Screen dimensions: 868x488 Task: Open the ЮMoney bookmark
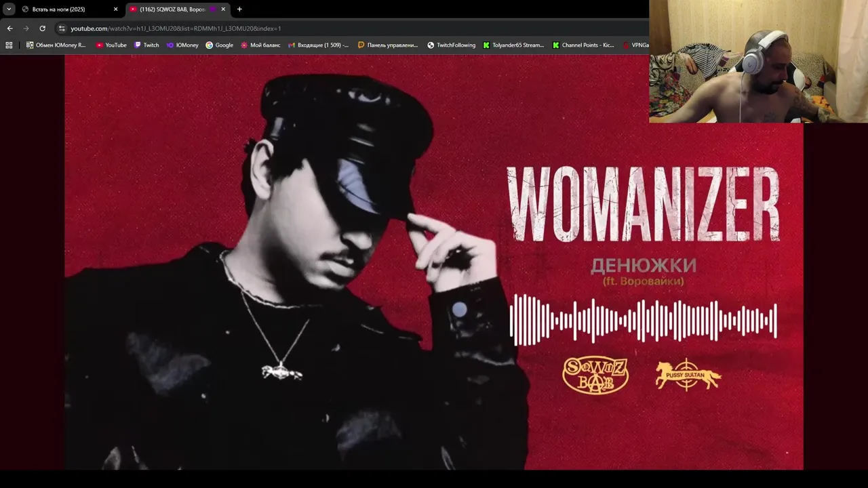tap(182, 45)
